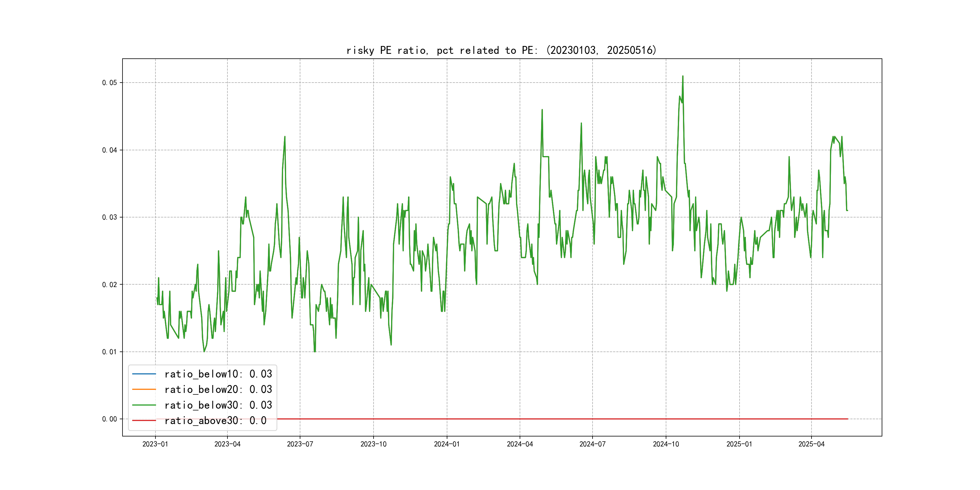Click the 0.05 y-axis tick label
This screenshot has height=490, width=980.
click(x=109, y=83)
